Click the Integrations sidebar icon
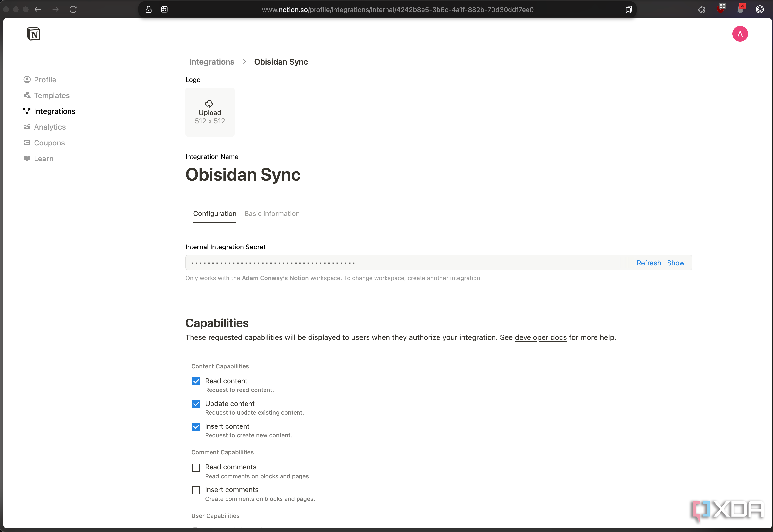 27,111
